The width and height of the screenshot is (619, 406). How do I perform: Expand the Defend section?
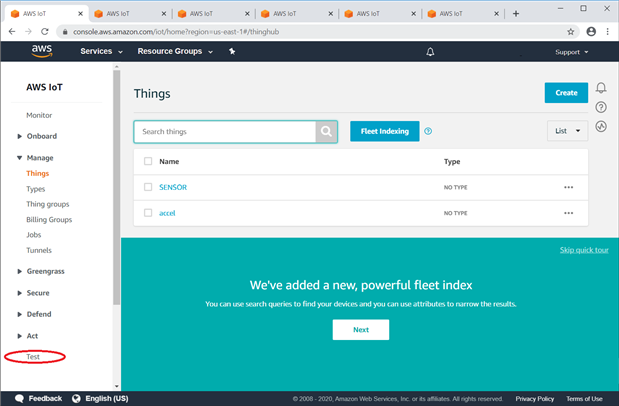pos(19,314)
